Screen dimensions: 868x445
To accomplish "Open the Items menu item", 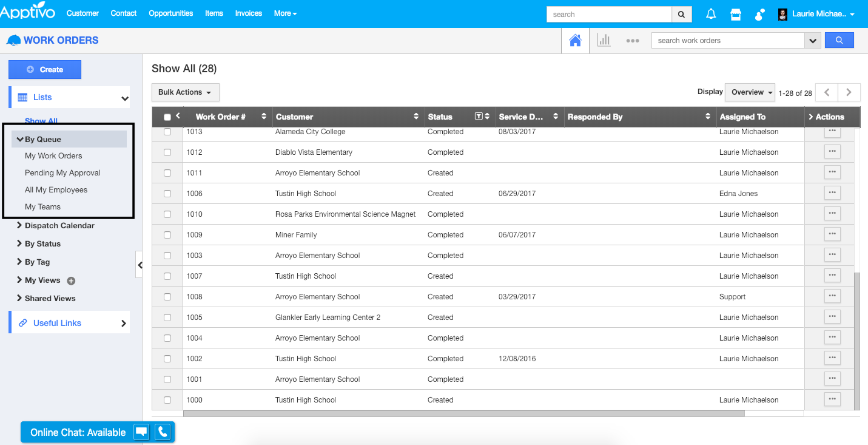I will [214, 13].
